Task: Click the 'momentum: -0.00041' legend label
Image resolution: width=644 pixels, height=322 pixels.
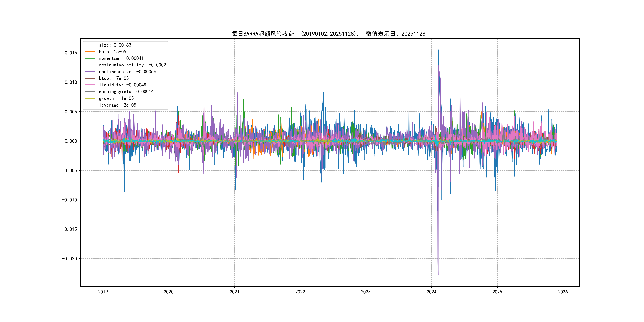Action: (x=121, y=58)
